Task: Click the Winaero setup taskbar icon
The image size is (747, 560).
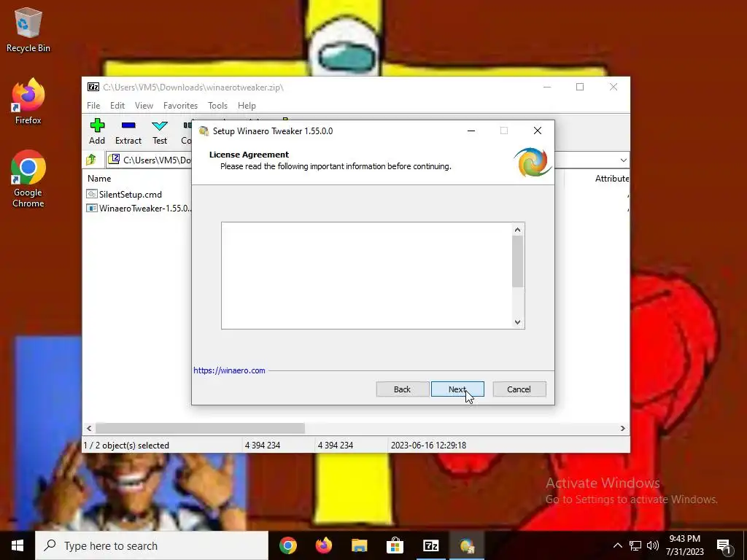Action: pos(466,545)
